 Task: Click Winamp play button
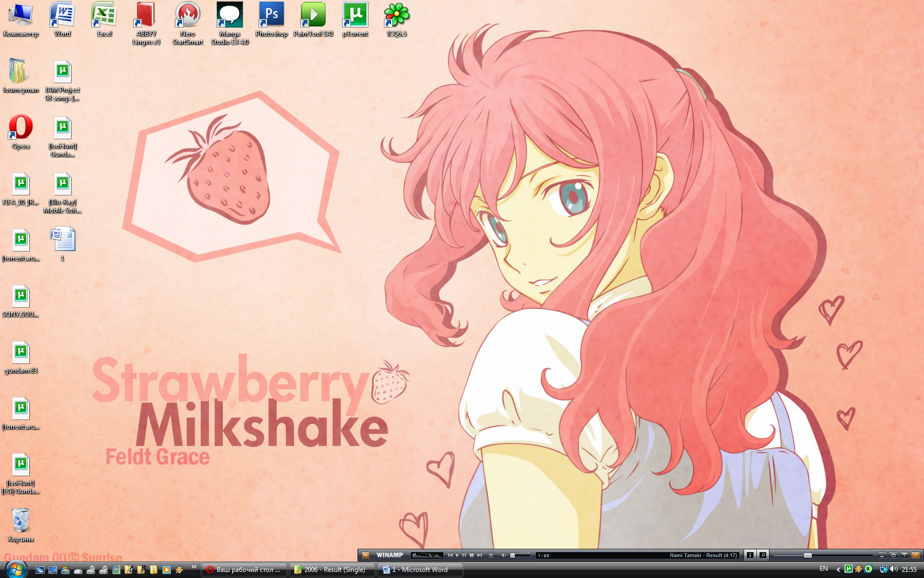click(458, 555)
